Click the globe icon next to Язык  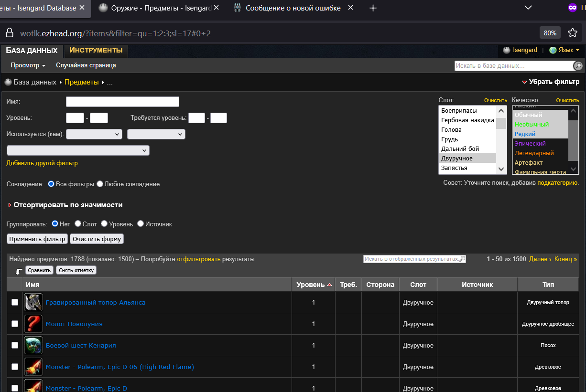pyautogui.click(x=553, y=50)
